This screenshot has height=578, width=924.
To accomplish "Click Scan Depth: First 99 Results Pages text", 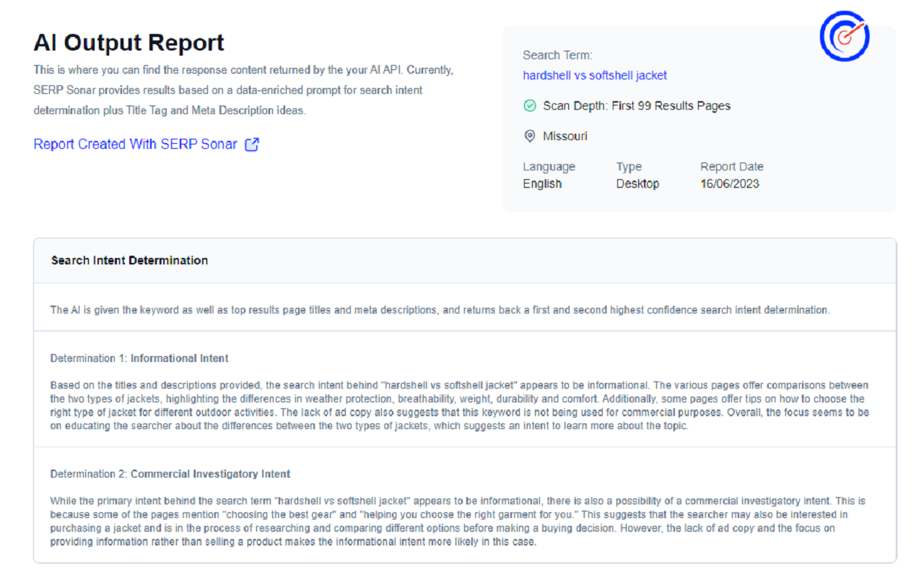I will point(637,106).
